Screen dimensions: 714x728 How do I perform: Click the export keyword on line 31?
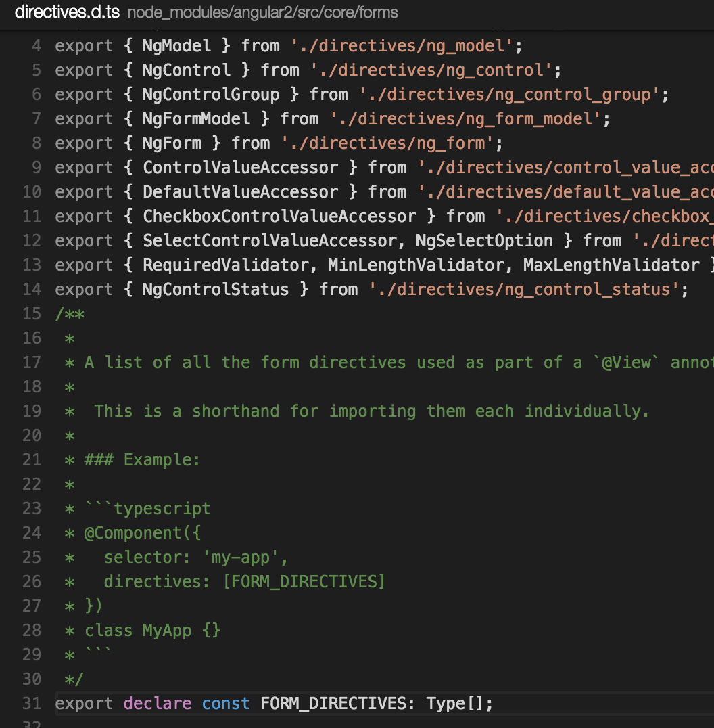click(84, 704)
